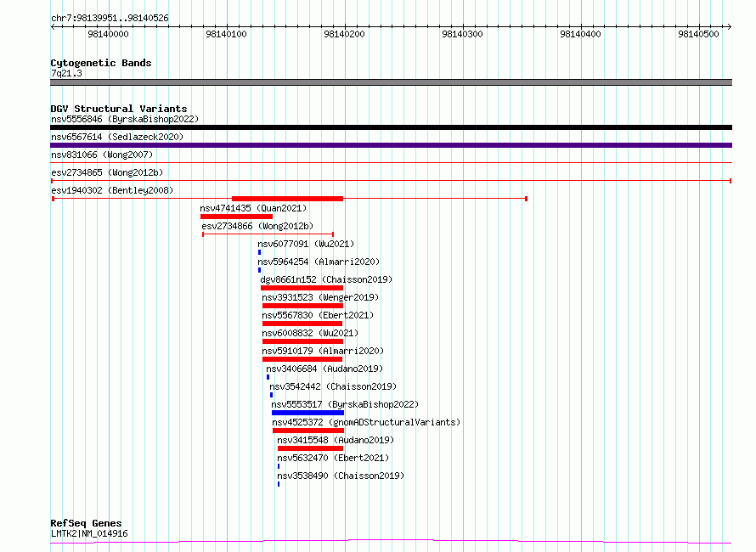Open nsv3538490 (Chaisson2019) variant label
The height and width of the screenshot is (552, 756).
click(x=341, y=476)
